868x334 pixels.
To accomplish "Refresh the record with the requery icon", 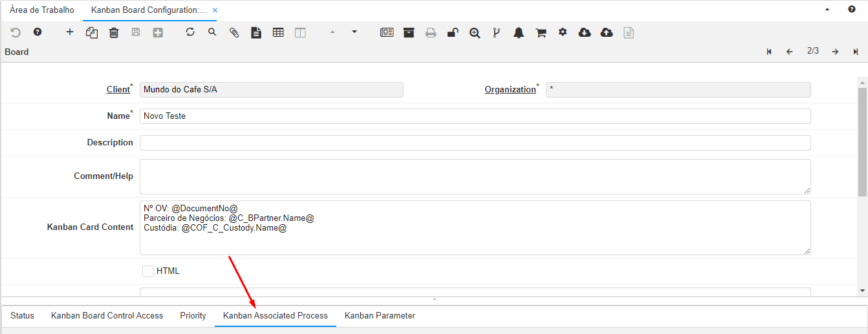I will pyautogui.click(x=190, y=32).
